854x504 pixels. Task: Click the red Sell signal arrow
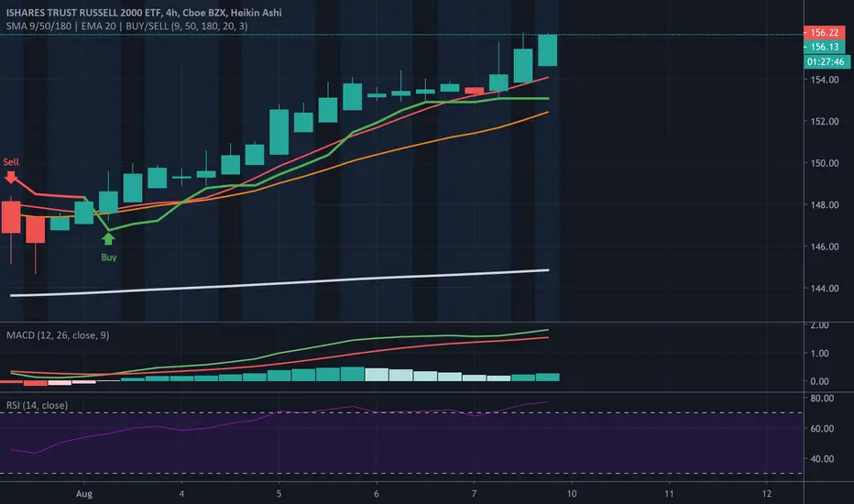point(10,177)
